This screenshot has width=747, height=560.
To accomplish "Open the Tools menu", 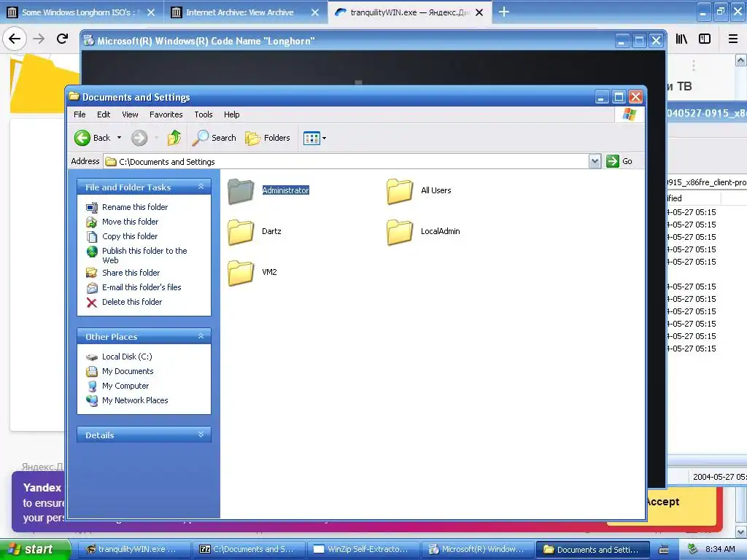I will pyautogui.click(x=203, y=114).
